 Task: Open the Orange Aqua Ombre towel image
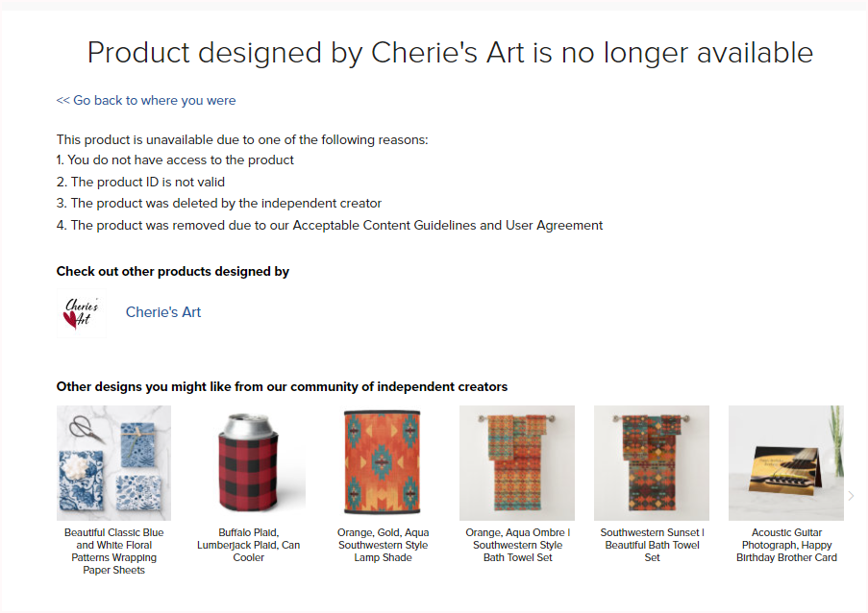tap(517, 463)
